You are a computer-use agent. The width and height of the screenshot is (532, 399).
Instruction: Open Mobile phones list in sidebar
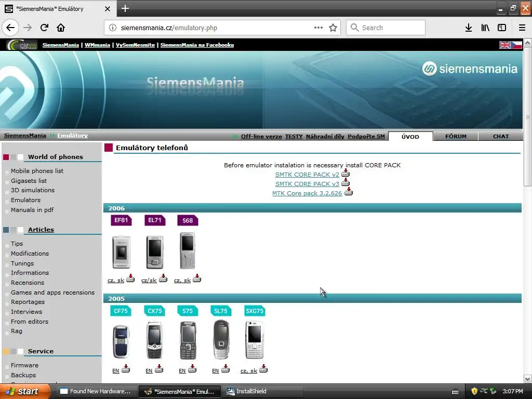(x=37, y=171)
